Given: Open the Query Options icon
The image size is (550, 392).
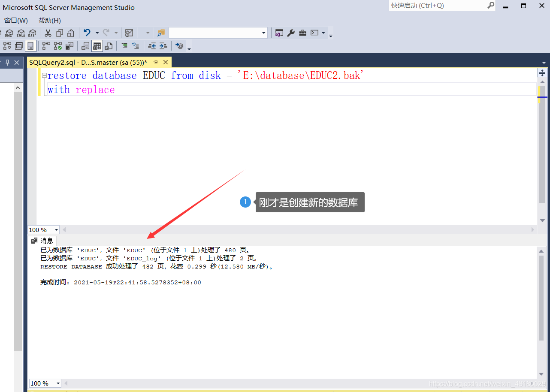Looking at the screenshot, I should coord(19,46).
